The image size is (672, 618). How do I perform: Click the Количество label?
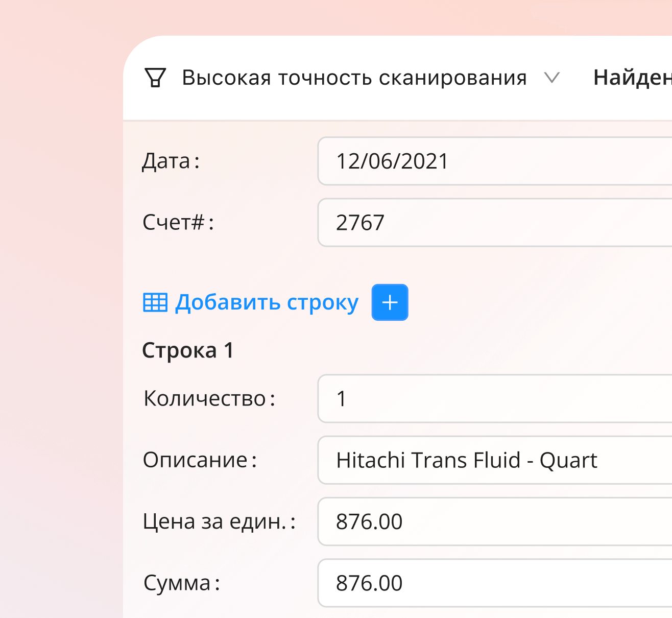pos(209,398)
